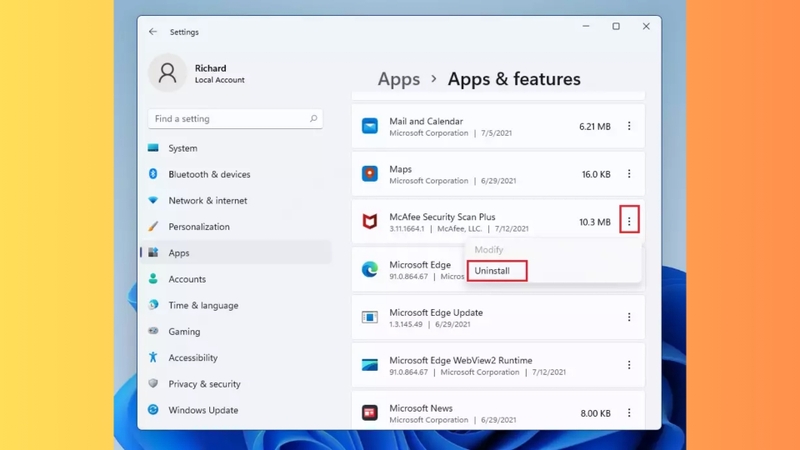Image resolution: width=800 pixels, height=450 pixels.
Task: Click the Apps sidebar icon
Action: [x=153, y=252]
